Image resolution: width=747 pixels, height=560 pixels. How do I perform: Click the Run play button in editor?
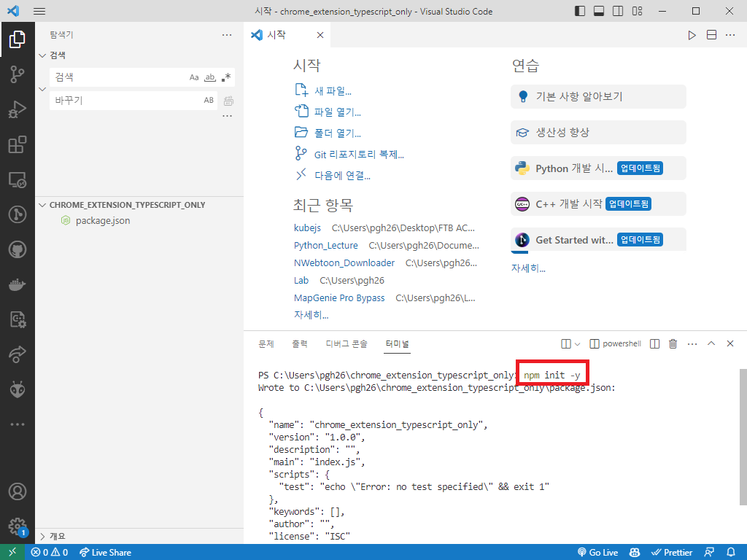click(x=692, y=35)
